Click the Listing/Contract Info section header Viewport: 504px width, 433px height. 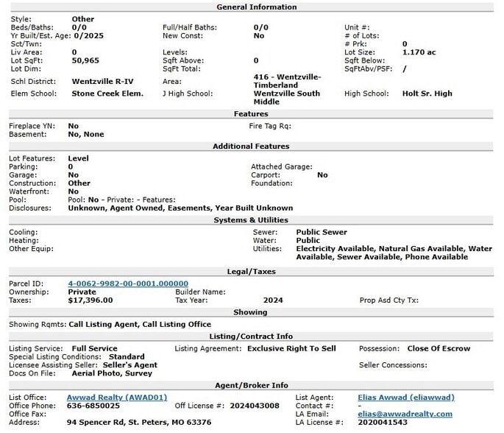(x=251, y=337)
